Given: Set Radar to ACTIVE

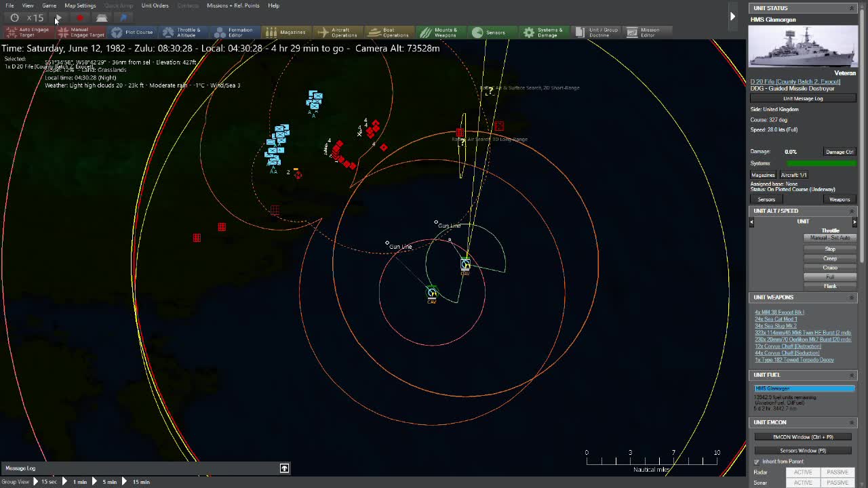Looking at the screenshot, I should [803, 472].
